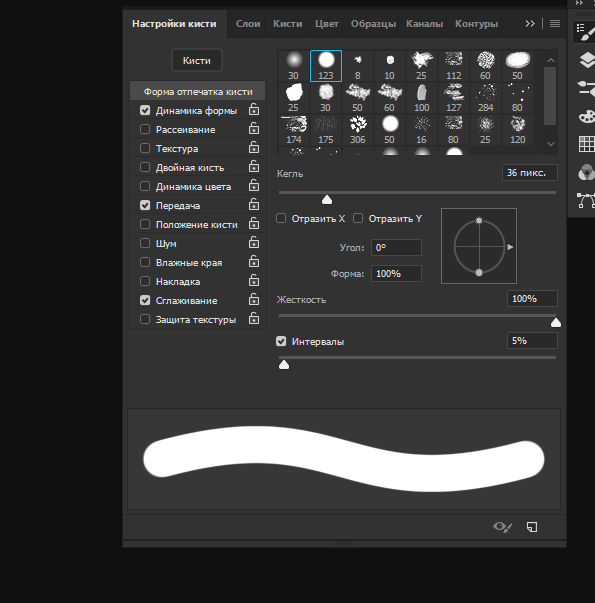Enable the Динамика цвета checkbox
Viewport: 595px width, 603px height.
[x=145, y=187]
